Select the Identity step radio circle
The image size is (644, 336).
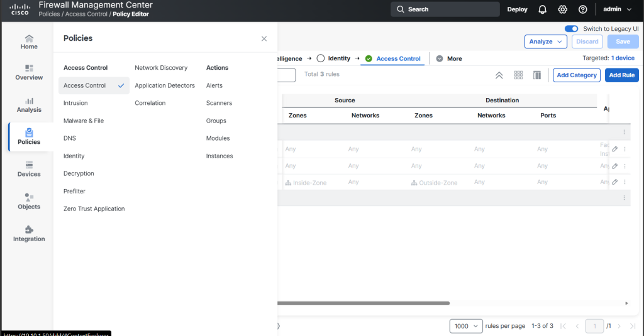point(320,58)
